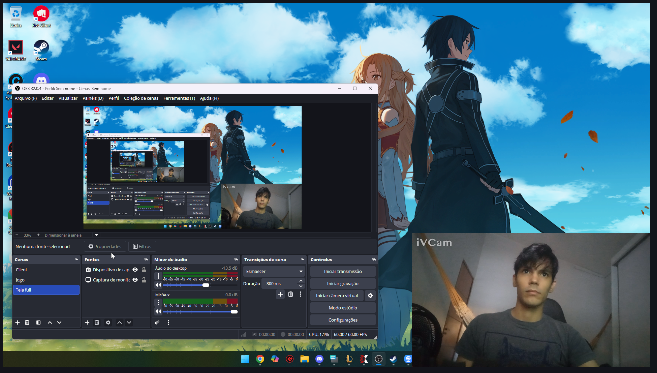This screenshot has height=373, width=657.
Task: Click Propriedades button in source toolbar
Action: [105, 246]
